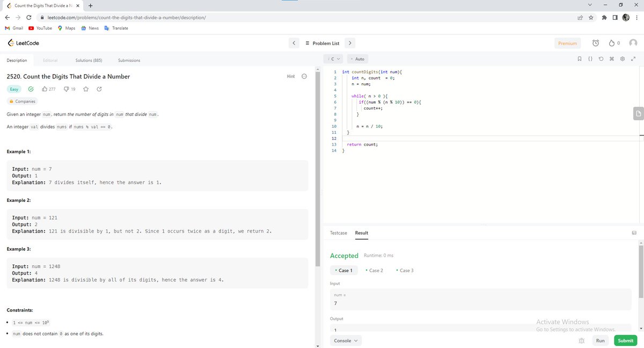
Task: Click the Premium button
Action: point(567,43)
